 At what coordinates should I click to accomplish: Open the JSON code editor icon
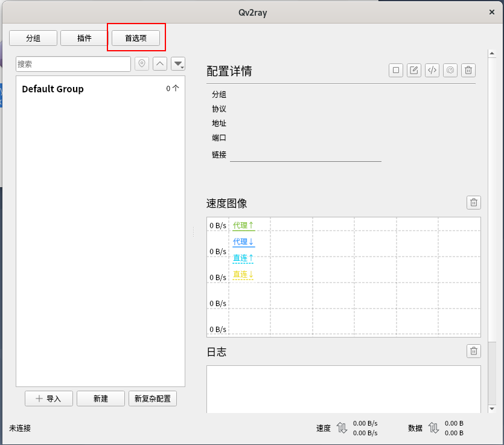(x=432, y=70)
